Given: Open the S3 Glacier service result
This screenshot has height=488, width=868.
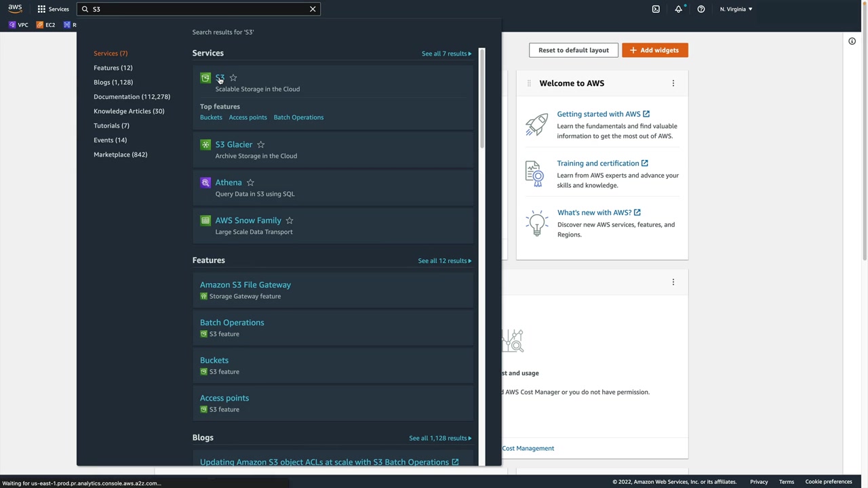Looking at the screenshot, I should point(234,144).
